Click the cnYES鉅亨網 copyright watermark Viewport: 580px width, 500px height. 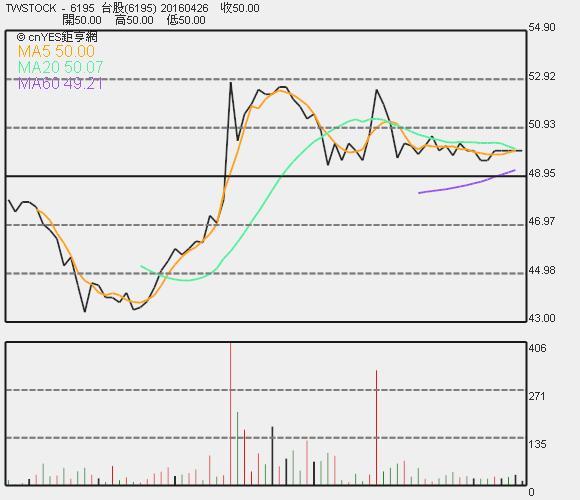pos(57,37)
